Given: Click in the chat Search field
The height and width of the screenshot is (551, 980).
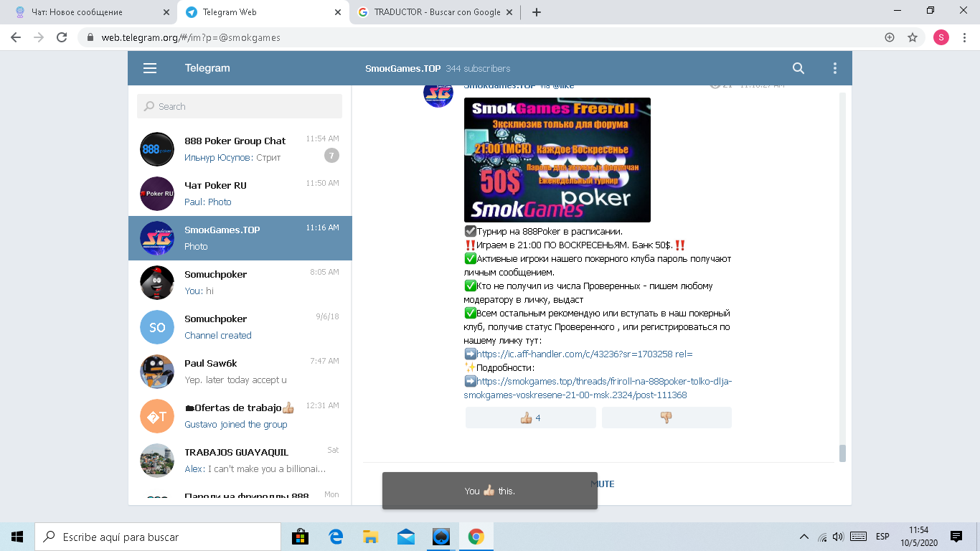Looking at the screenshot, I should point(240,106).
